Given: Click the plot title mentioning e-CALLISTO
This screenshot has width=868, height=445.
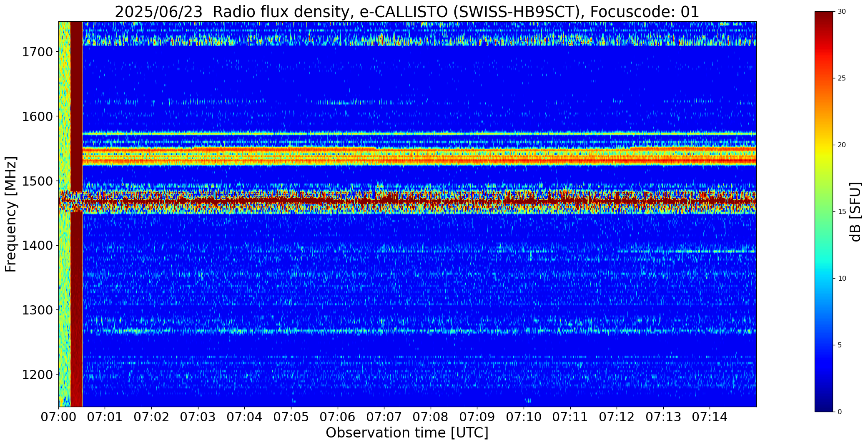Looking at the screenshot, I should click(x=407, y=12).
